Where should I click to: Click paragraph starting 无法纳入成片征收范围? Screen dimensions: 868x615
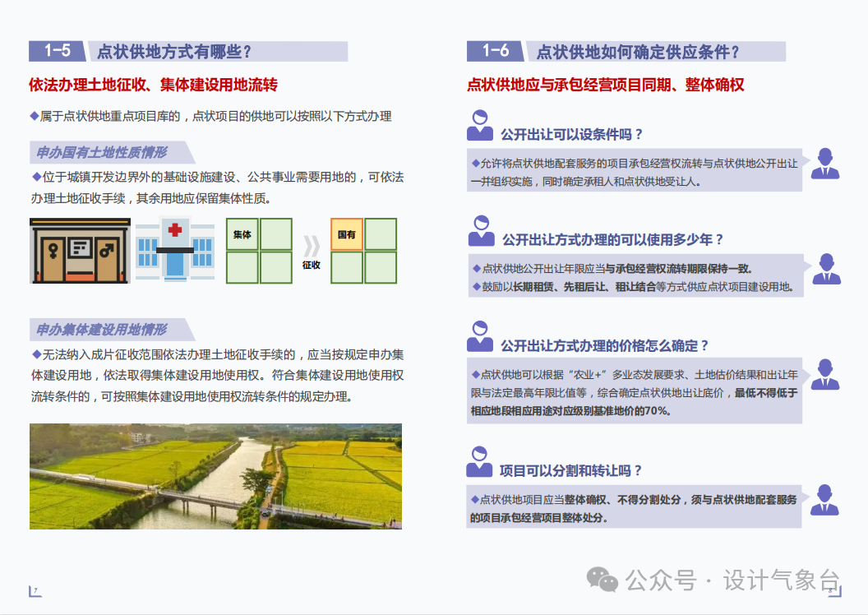click(218, 375)
